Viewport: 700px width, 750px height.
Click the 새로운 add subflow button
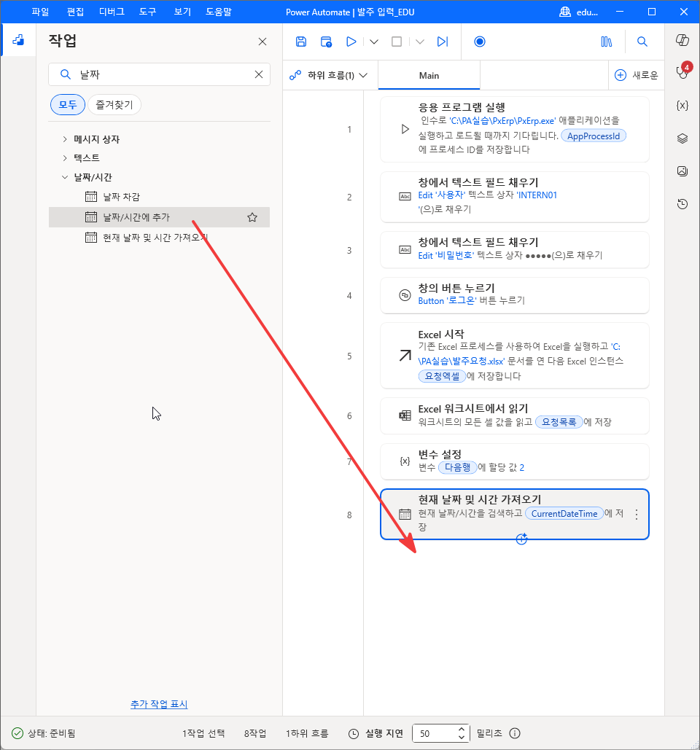pyautogui.click(x=636, y=75)
